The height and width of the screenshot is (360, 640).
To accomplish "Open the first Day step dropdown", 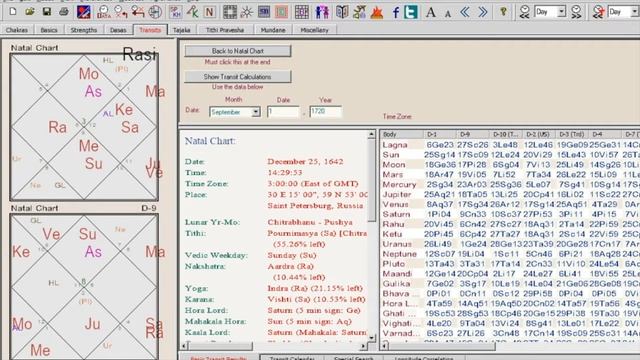I will point(562,12).
